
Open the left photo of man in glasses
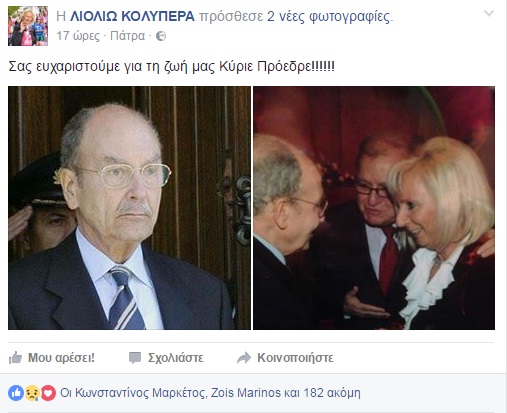(x=129, y=208)
